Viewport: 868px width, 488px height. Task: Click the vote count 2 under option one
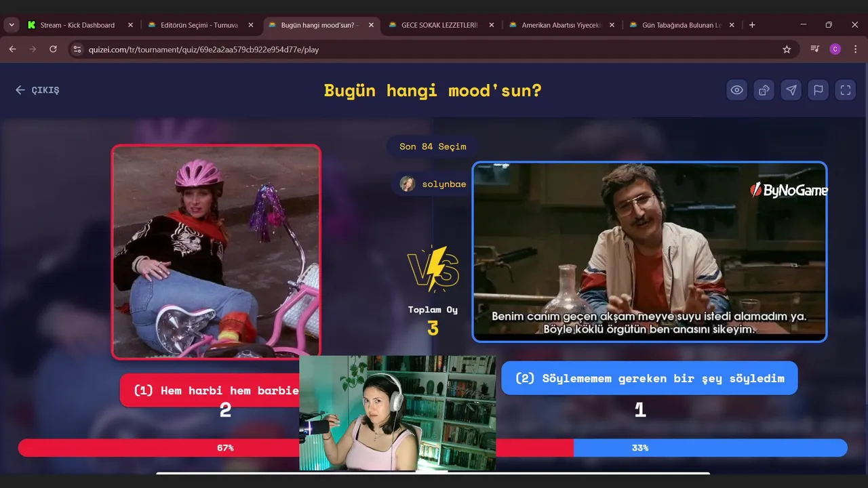tap(226, 410)
